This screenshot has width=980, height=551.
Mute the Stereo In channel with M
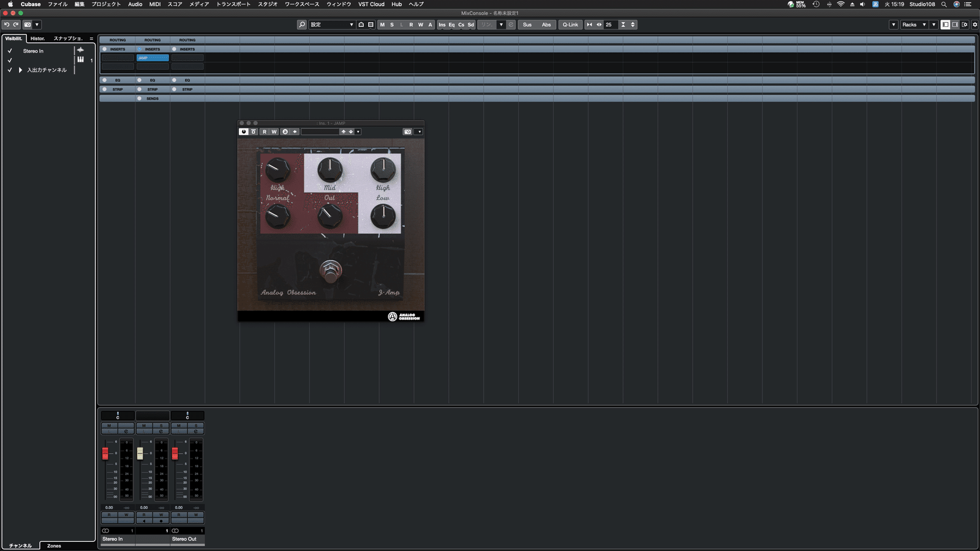pos(109,425)
